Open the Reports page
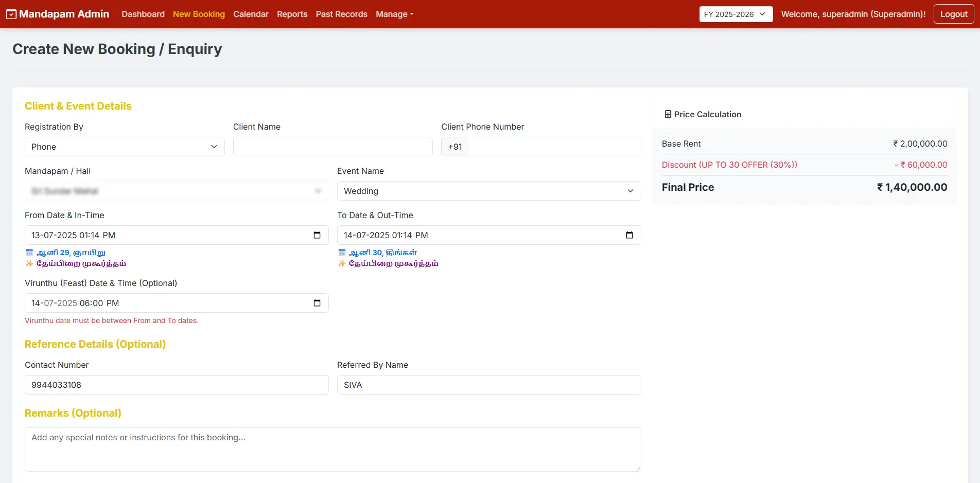 tap(292, 14)
